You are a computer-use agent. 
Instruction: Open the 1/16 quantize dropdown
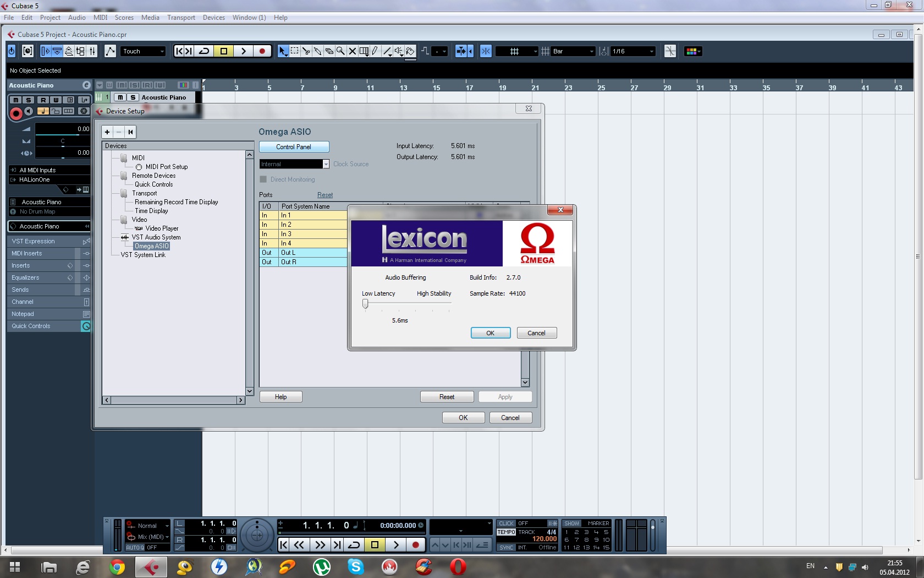click(634, 51)
